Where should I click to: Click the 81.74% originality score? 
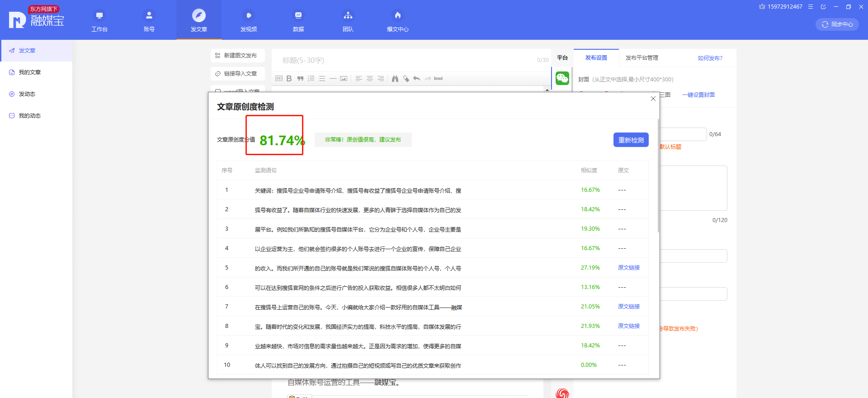pos(282,141)
